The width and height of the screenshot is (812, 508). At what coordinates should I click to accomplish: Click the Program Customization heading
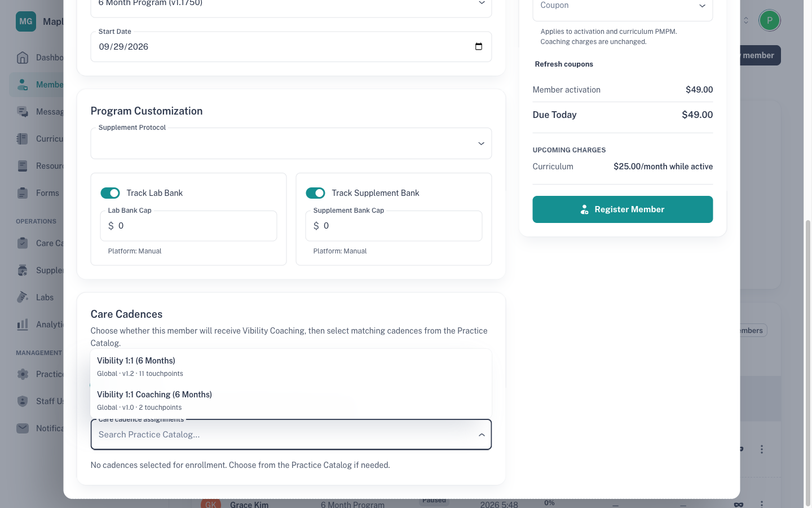pyautogui.click(x=147, y=111)
